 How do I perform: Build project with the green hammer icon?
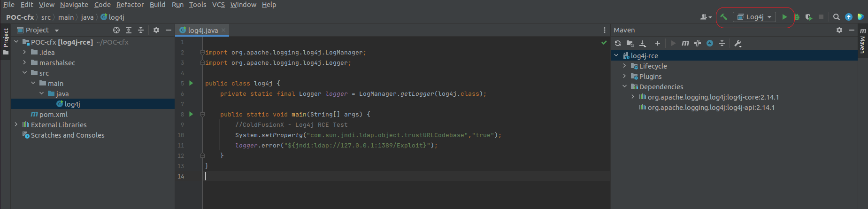pos(723,17)
